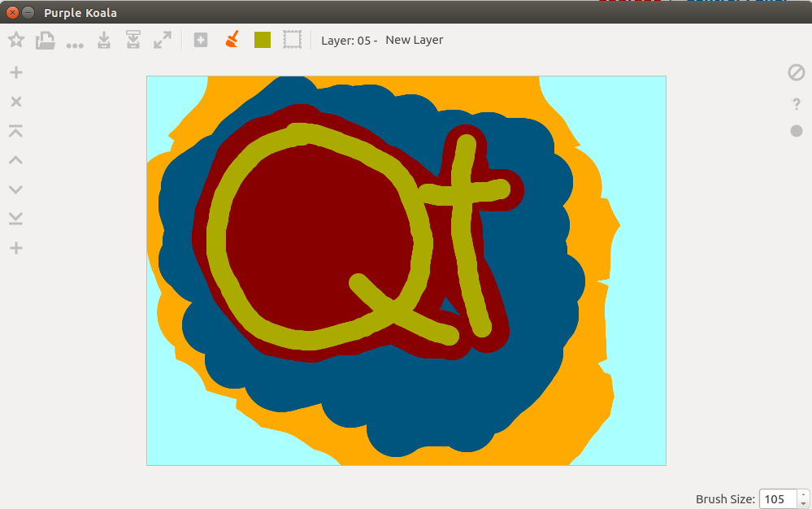Select the dotted rectangle selection tool
This screenshot has height=509, width=812.
(292, 40)
